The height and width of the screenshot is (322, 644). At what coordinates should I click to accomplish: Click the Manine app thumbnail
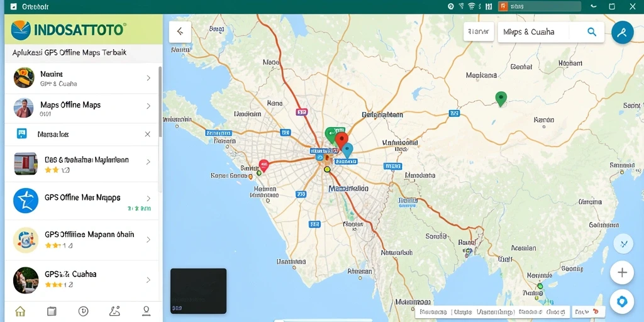tap(24, 77)
